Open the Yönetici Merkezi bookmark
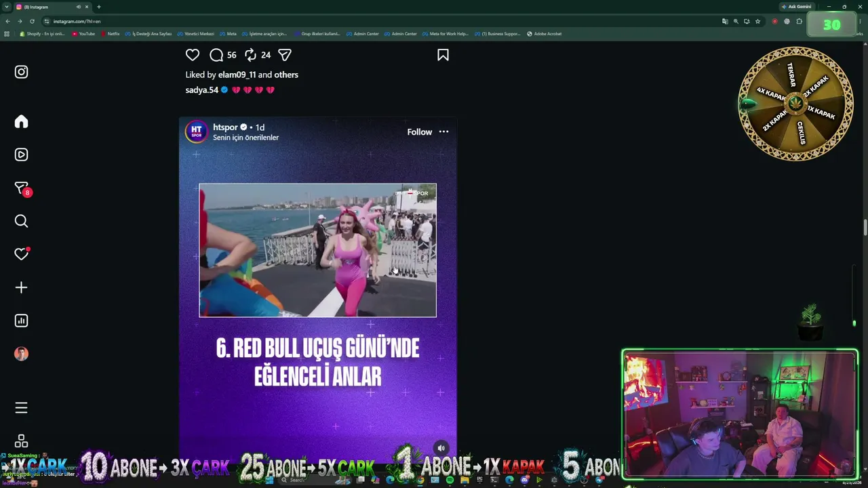 [x=196, y=34]
